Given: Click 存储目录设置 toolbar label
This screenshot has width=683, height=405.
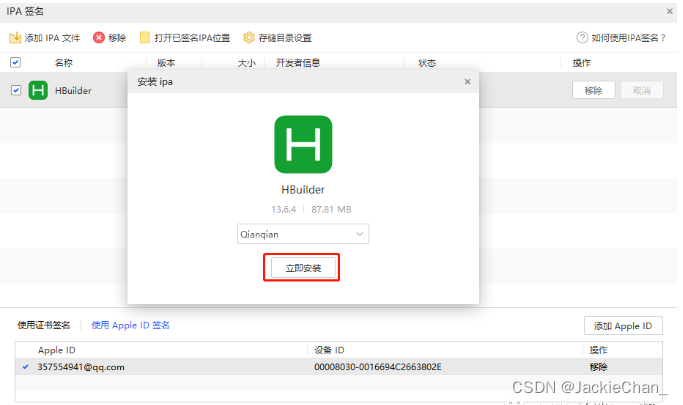Looking at the screenshot, I should click(x=285, y=38).
